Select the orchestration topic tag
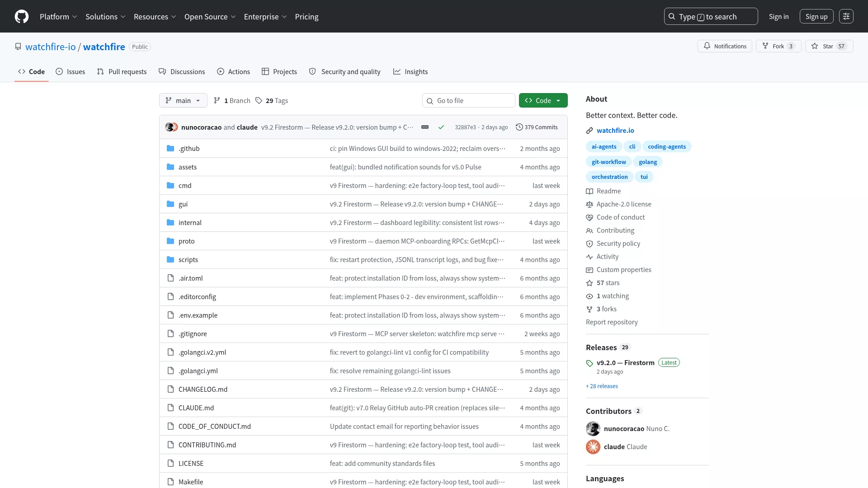This screenshot has width=868, height=488. (x=609, y=177)
